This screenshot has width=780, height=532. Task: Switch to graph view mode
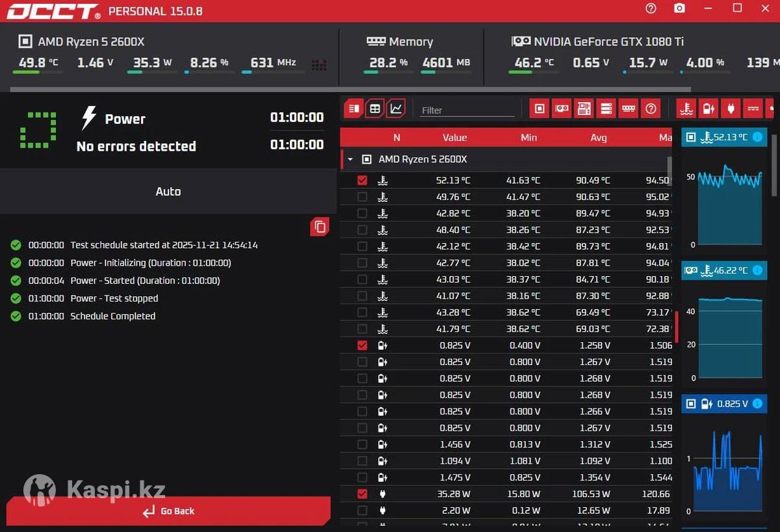pyautogui.click(x=395, y=108)
